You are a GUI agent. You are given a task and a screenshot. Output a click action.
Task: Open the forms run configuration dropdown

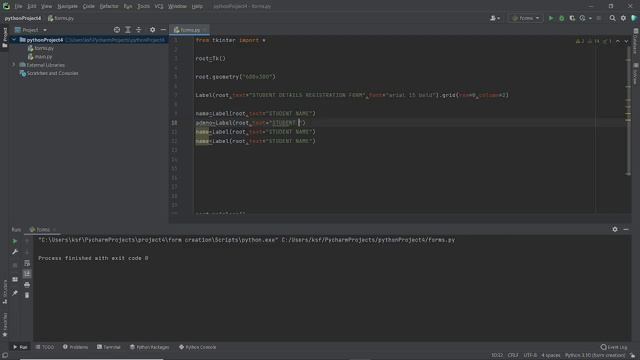[526, 18]
